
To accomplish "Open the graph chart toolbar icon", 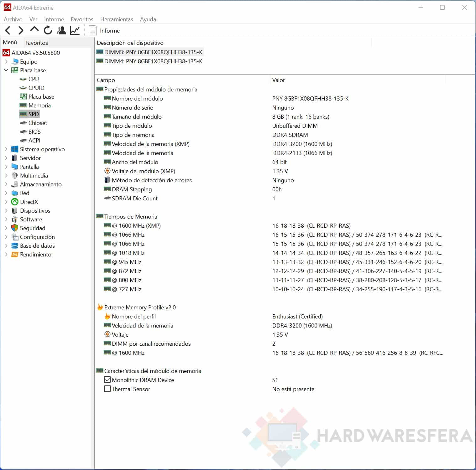I will pyautogui.click(x=75, y=30).
